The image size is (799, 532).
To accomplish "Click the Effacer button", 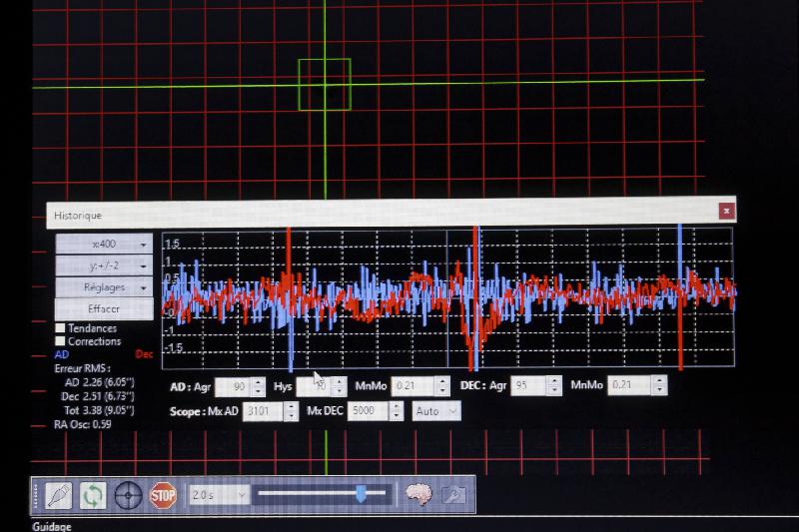I will [104, 309].
